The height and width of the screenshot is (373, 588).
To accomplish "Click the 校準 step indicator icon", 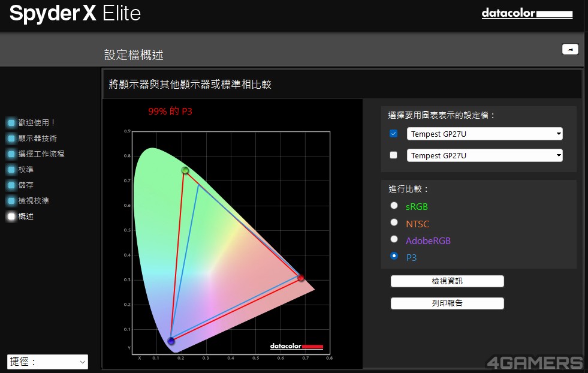I will [11, 170].
